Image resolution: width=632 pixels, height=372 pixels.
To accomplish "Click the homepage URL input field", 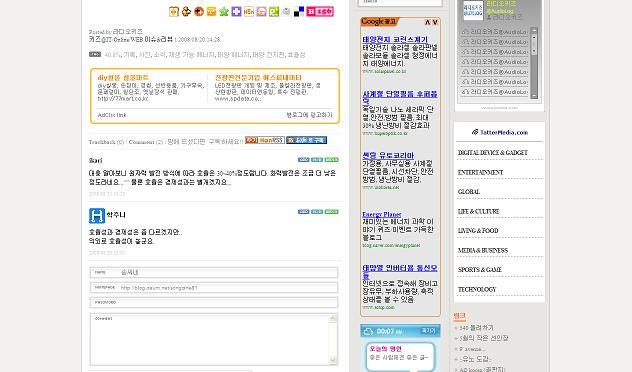I will 214,288.
